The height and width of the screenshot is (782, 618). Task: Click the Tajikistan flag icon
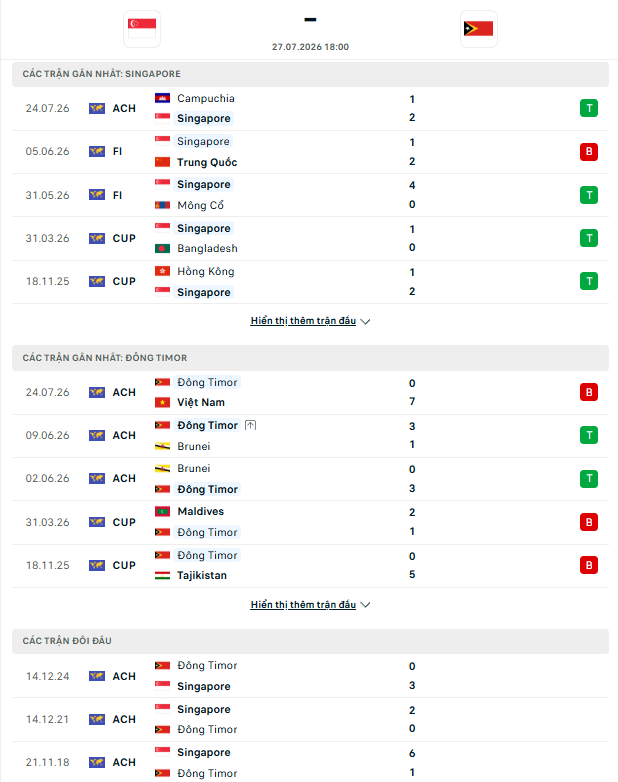[x=162, y=576]
